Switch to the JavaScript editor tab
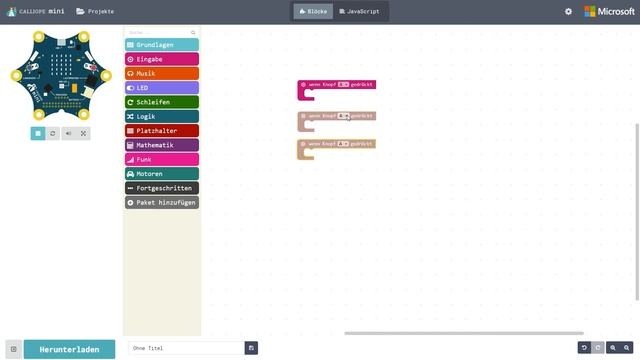 359,11
